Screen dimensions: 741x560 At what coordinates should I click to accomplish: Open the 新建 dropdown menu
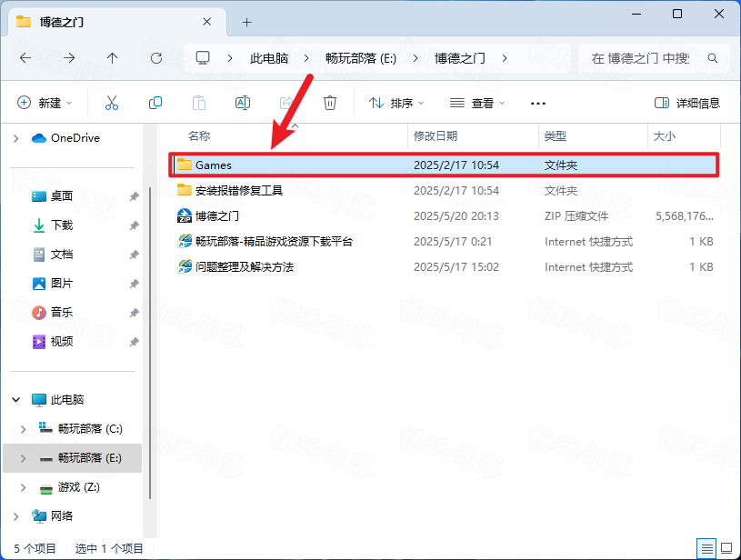coord(45,103)
